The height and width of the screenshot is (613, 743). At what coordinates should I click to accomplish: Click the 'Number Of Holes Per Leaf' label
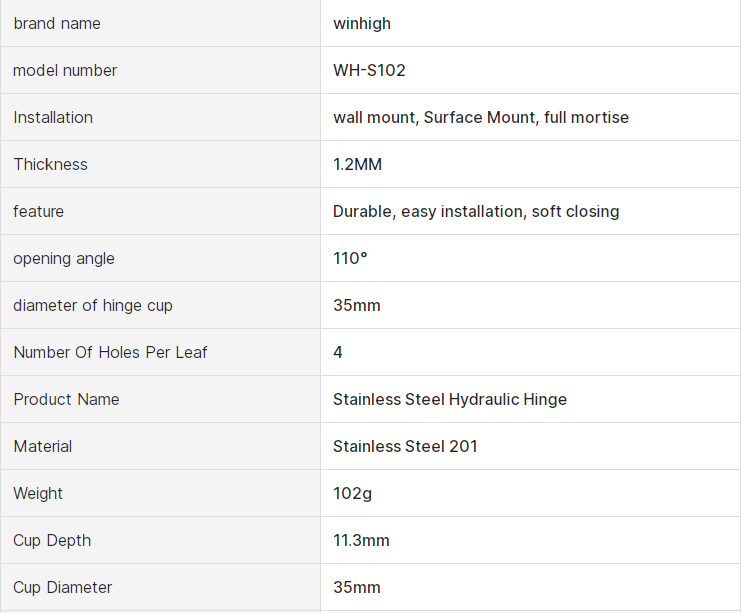(110, 352)
